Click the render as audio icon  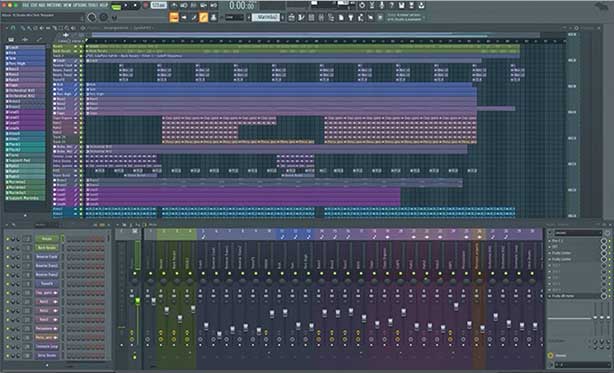click(411, 5)
